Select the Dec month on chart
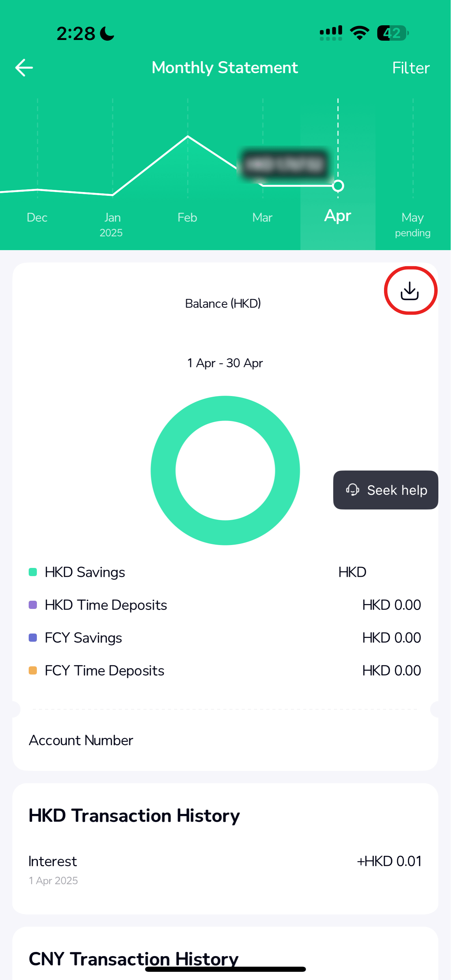Image resolution: width=451 pixels, height=980 pixels. pos(37,218)
